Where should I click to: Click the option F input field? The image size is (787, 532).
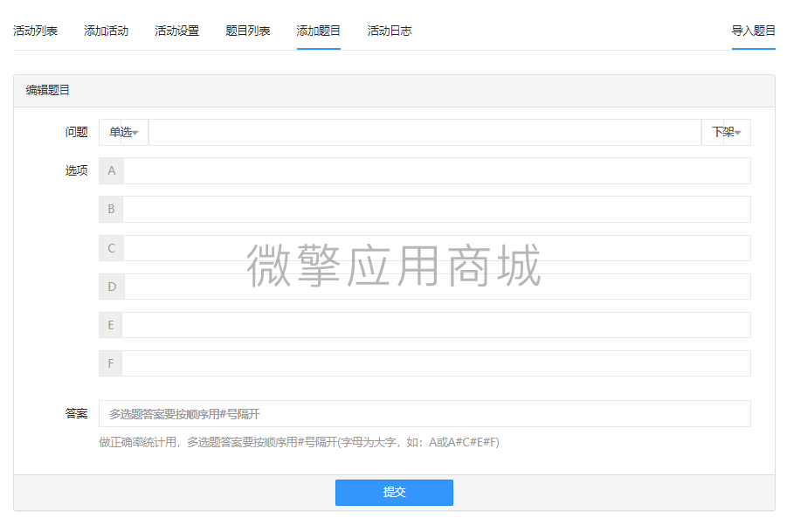(x=436, y=363)
